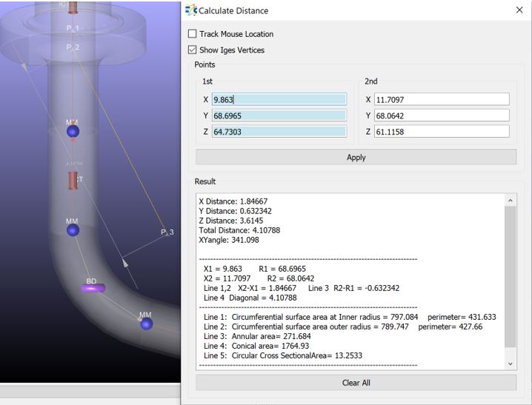Select the purple BD marker on the pipe bend
The height and width of the screenshot is (405, 532).
click(93, 289)
